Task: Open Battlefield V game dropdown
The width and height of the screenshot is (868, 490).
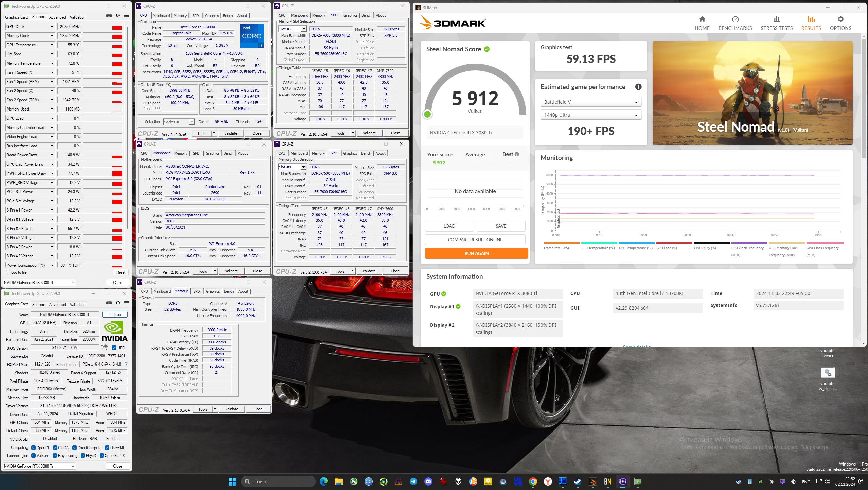Action: [x=591, y=102]
